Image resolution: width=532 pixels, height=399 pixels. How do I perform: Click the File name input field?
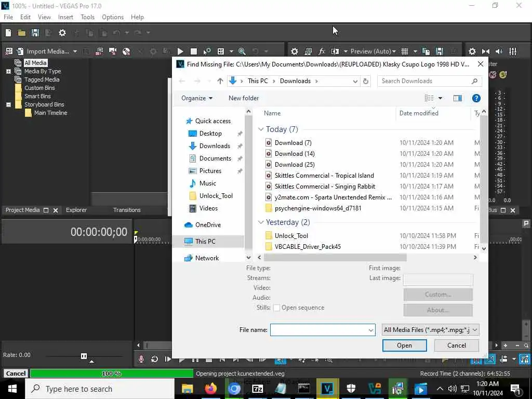(323, 330)
